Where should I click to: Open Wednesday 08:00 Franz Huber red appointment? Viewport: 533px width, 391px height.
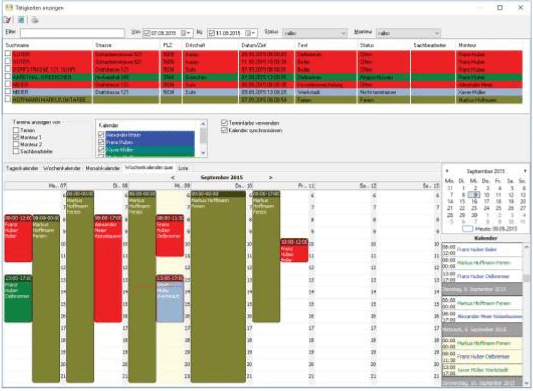(170, 235)
